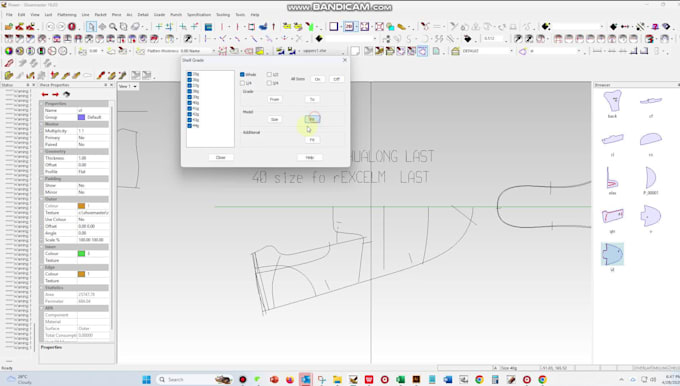This screenshot has height=386, width=680.
Task: Click the red stop circle toolbar icon
Action: [72, 27]
